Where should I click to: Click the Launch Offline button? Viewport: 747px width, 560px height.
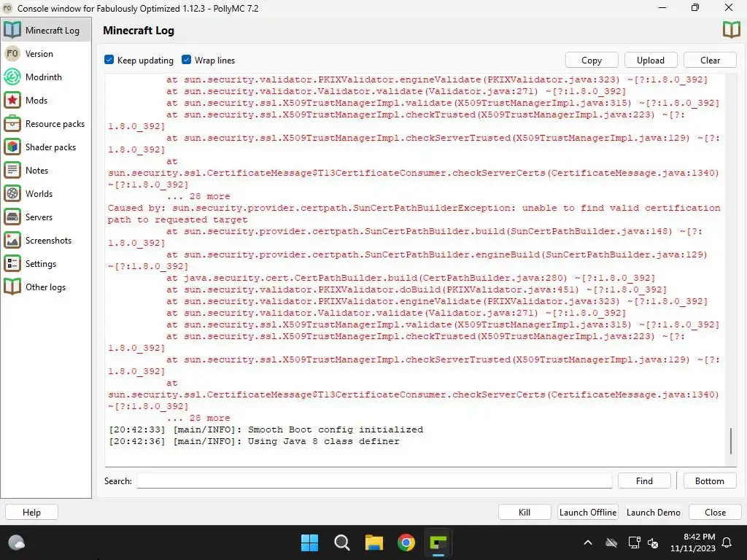coord(588,512)
